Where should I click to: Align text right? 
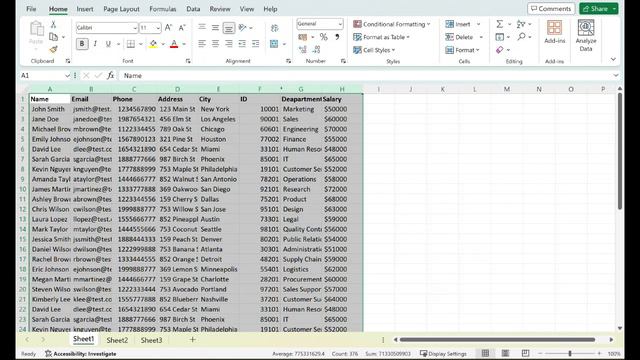click(229, 44)
